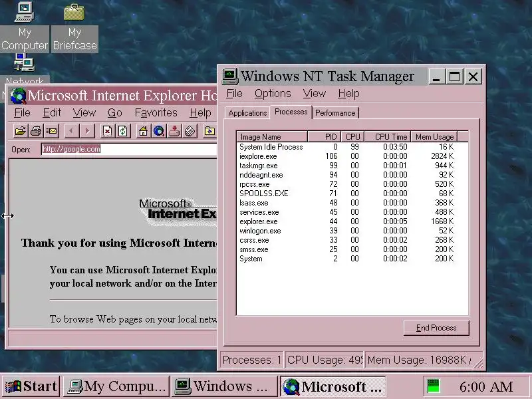
Task: Open Task Manager View menu
Action: [314, 94]
